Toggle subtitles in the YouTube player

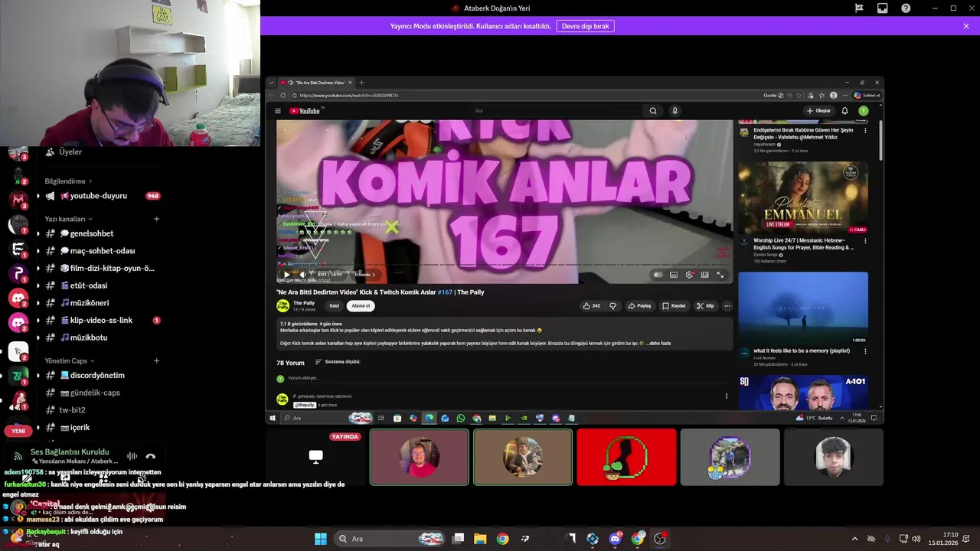674,275
